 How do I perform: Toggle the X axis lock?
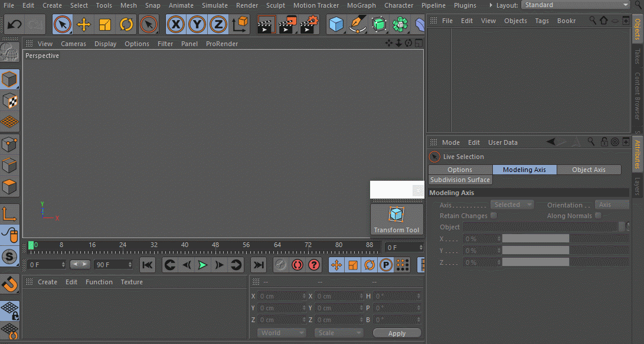click(176, 25)
